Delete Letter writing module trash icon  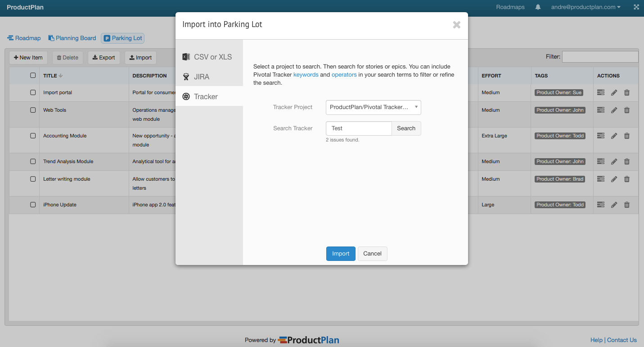click(627, 179)
